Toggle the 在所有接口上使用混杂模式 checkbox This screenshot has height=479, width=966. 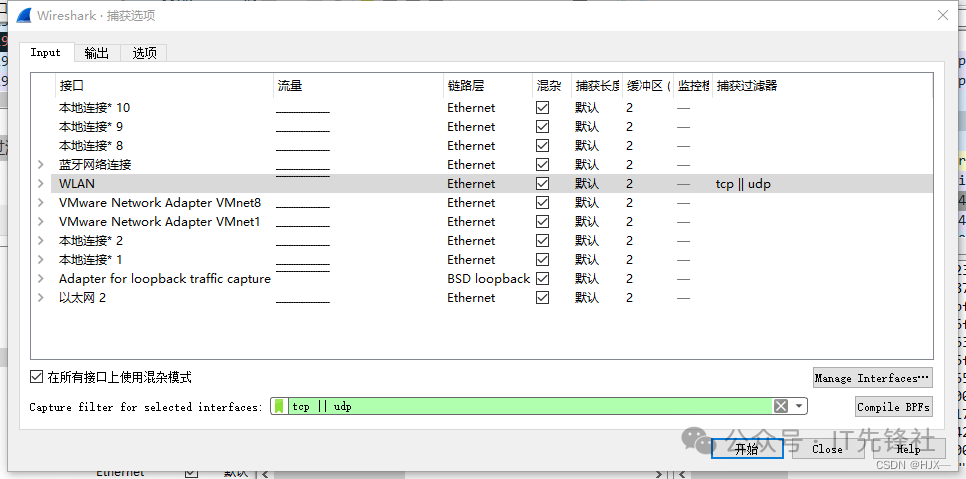click(37, 377)
